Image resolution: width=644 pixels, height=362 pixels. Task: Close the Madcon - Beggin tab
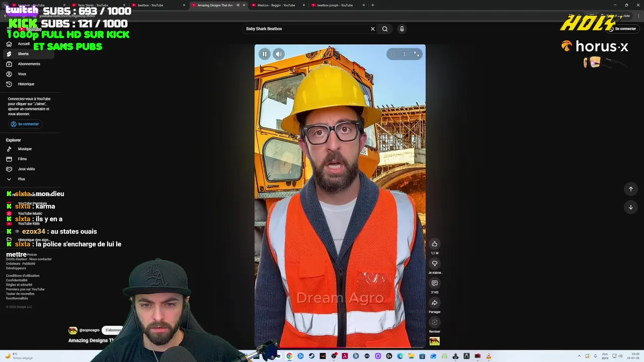(x=304, y=5)
